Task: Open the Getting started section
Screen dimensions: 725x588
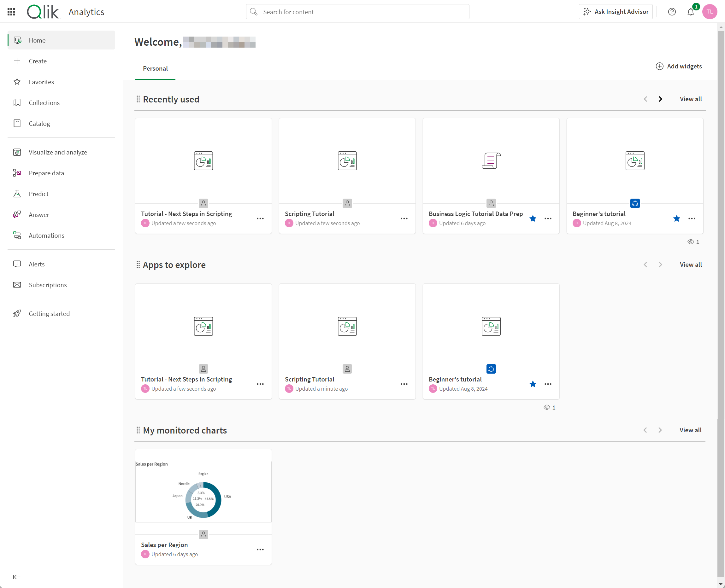Action: [x=49, y=313]
